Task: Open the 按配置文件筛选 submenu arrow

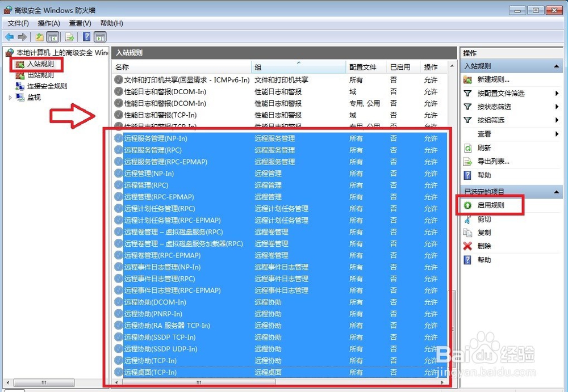Action: 557,93
